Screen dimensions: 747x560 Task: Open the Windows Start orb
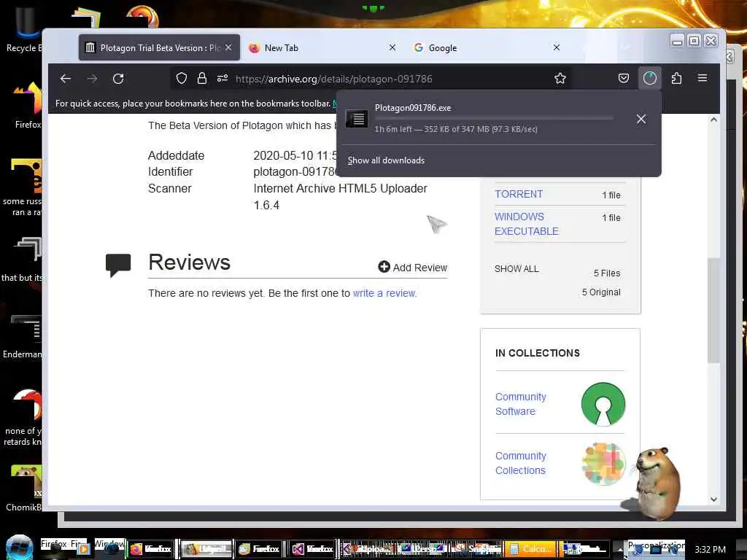20,548
